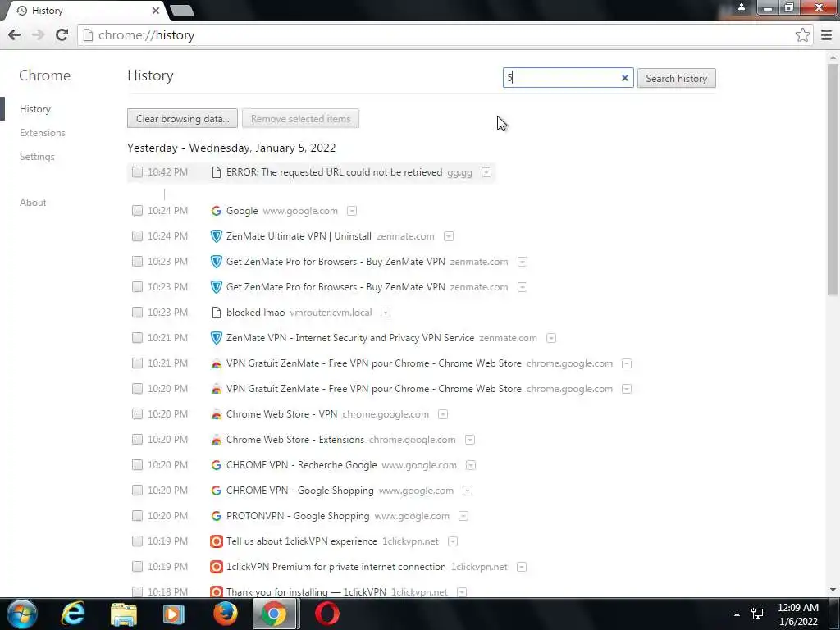
Task: Click the page icon beside blocked lmao entry
Action: tap(216, 313)
